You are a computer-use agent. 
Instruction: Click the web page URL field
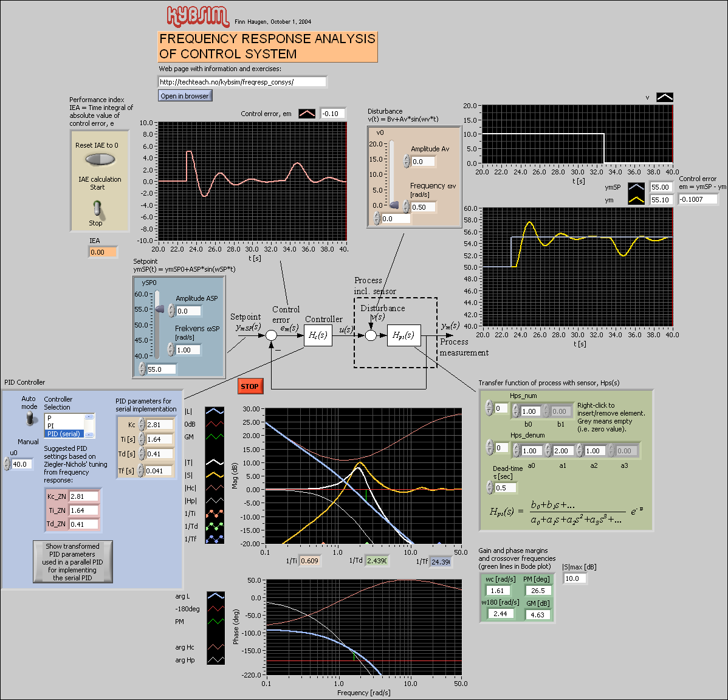click(242, 81)
